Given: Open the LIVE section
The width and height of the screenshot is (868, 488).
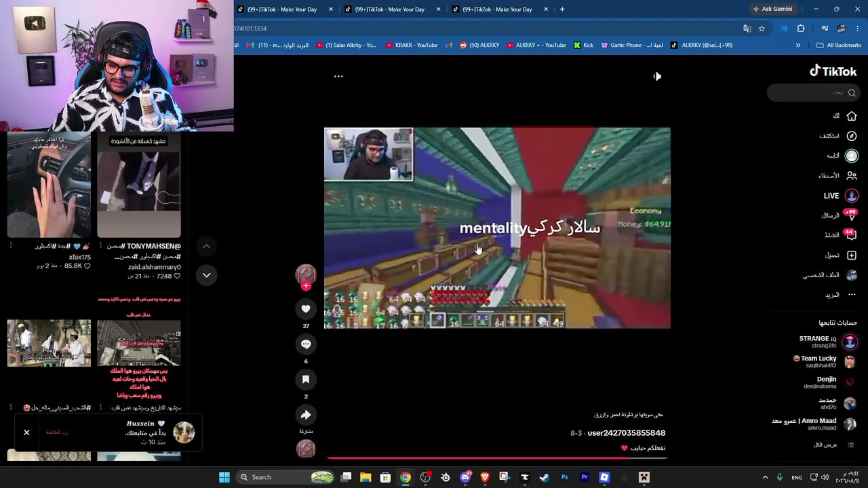Looking at the screenshot, I should 841,196.
